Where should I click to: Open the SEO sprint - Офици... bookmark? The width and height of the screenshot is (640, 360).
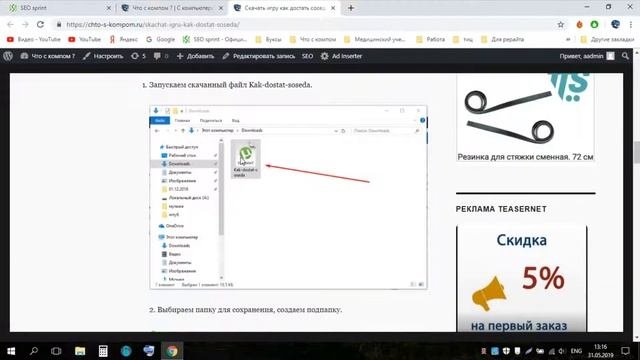pyautogui.click(x=214, y=40)
